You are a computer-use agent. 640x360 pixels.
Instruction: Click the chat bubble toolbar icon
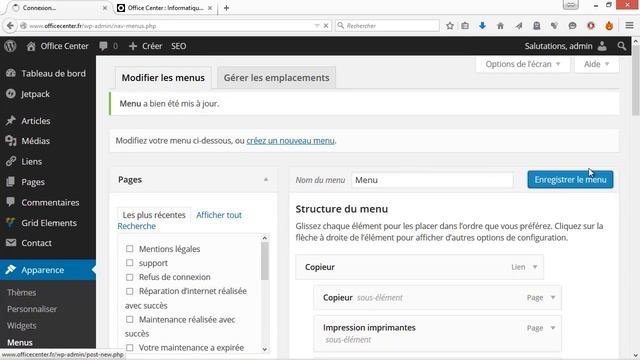[572, 26]
